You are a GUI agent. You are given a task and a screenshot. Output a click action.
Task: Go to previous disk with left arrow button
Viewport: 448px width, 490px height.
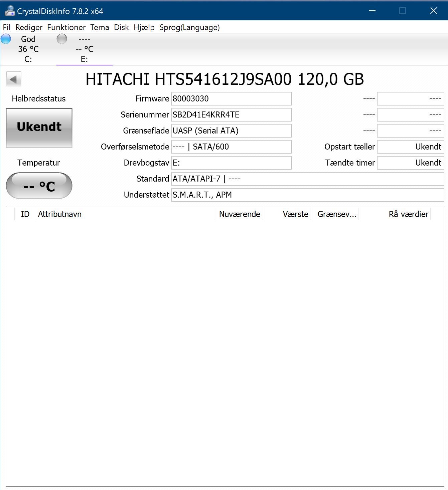point(14,79)
